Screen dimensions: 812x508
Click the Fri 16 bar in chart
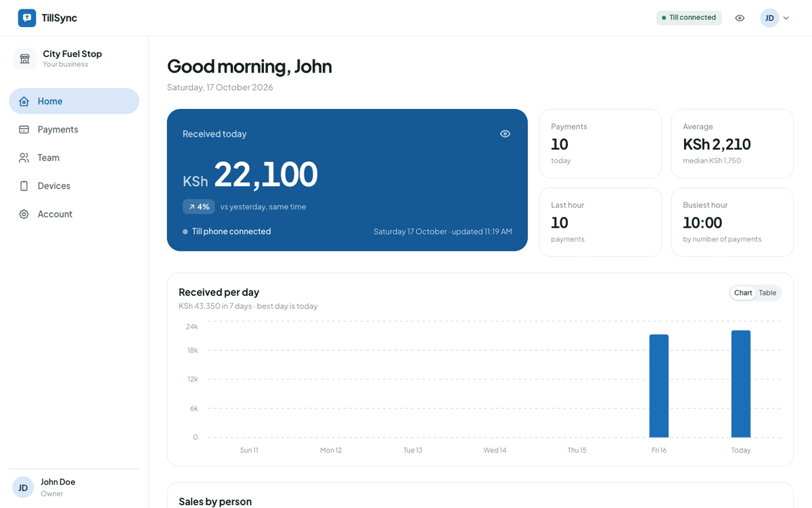point(659,386)
